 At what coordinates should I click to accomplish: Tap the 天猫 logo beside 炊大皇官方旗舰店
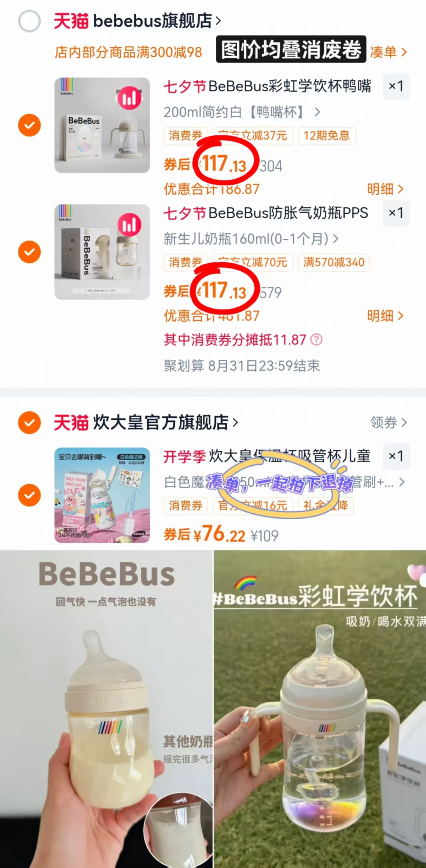pyautogui.click(x=71, y=422)
